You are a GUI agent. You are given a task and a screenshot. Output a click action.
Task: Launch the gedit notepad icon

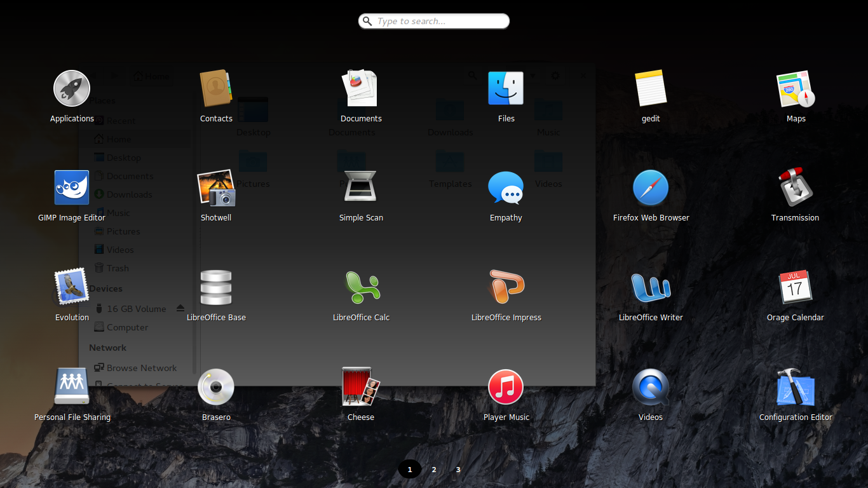pos(651,88)
